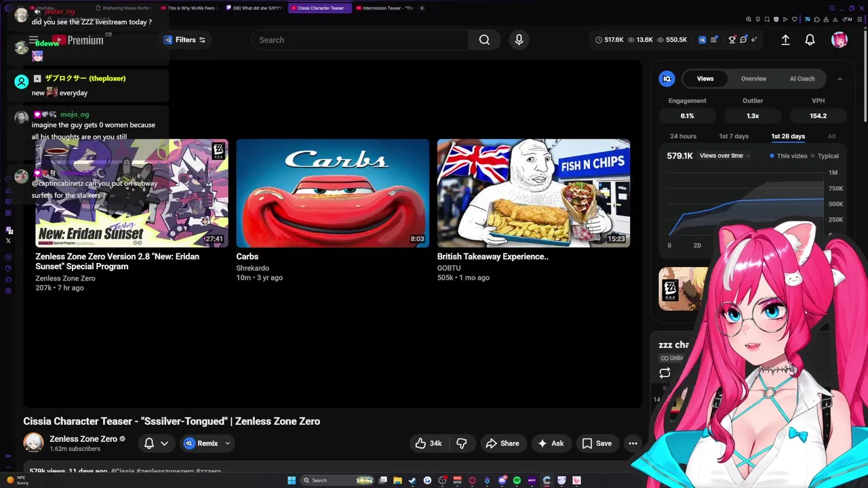Click the YouTube Premium logo
868x488 pixels.
click(77, 41)
